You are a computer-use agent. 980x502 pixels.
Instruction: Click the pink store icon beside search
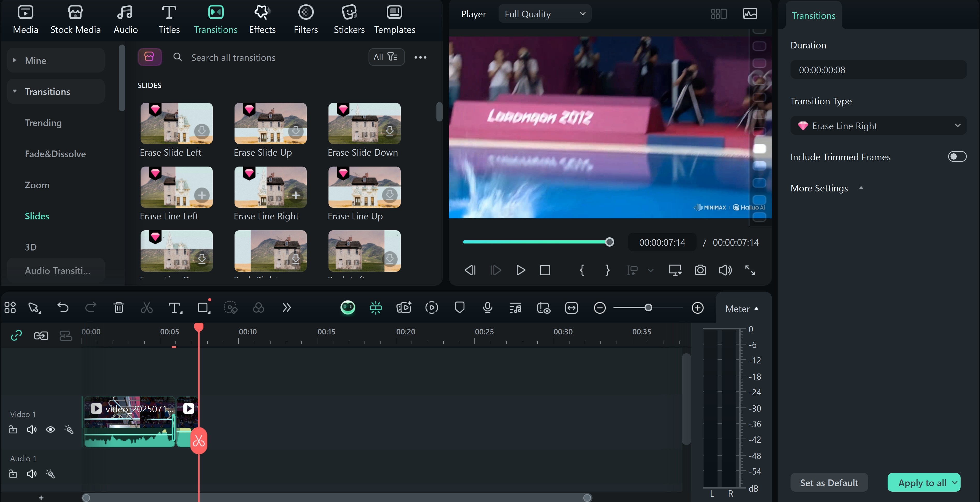pyautogui.click(x=150, y=57)
